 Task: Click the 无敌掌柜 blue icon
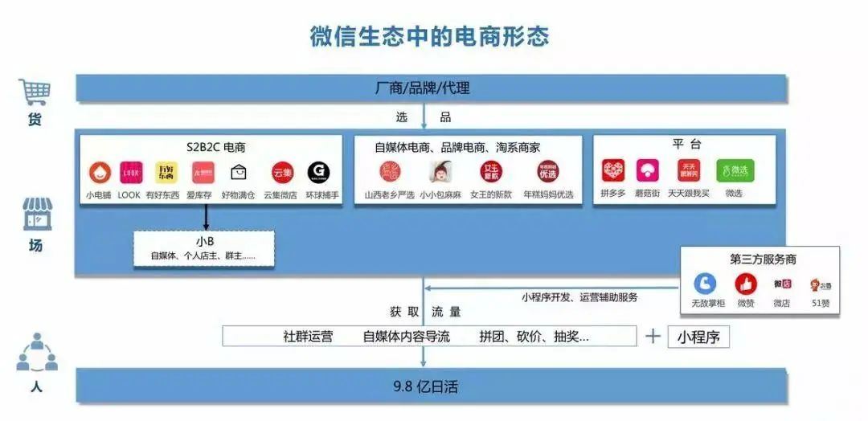coord(705,284)
